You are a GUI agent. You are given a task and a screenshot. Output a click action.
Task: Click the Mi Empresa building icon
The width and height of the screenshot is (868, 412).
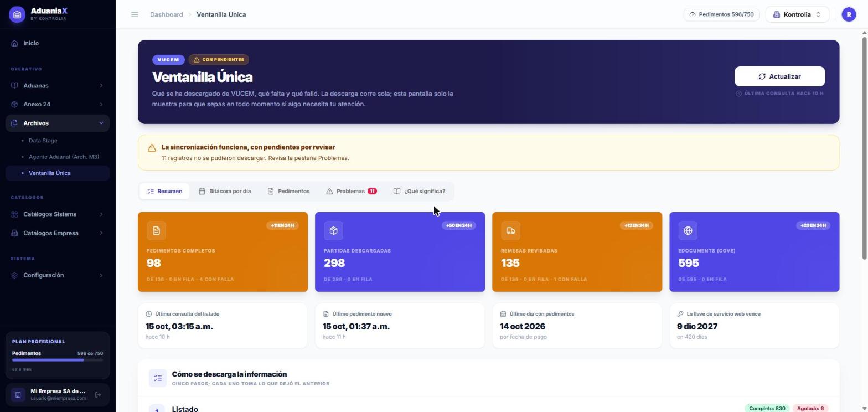tap(18, 395)
